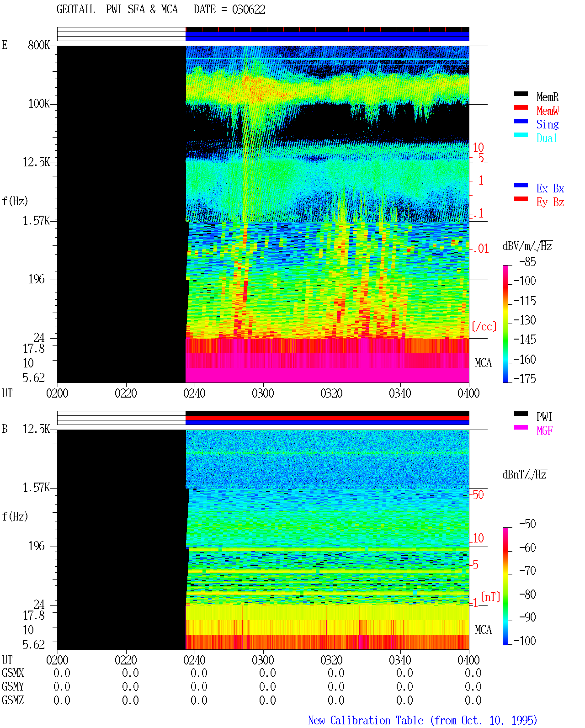The image size is (585, 728).
Task: Click the plot title GEOTAIL PWI SFA & MCA
Action: click(x=117, y=9)
